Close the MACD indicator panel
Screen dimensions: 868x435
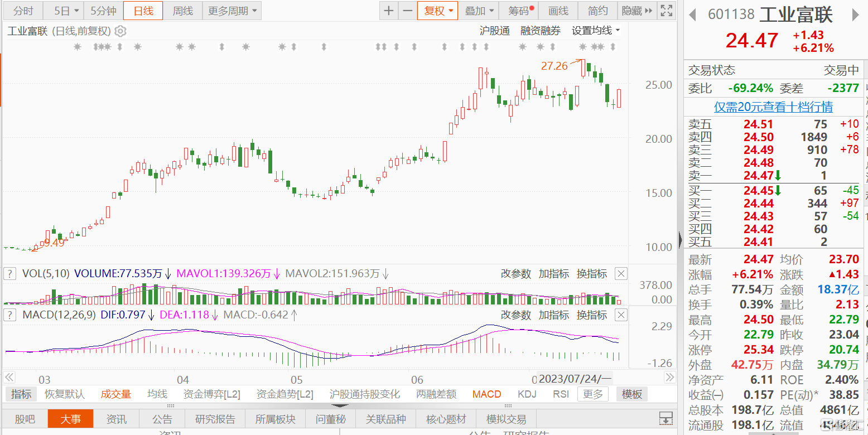(x=621, y=315)
